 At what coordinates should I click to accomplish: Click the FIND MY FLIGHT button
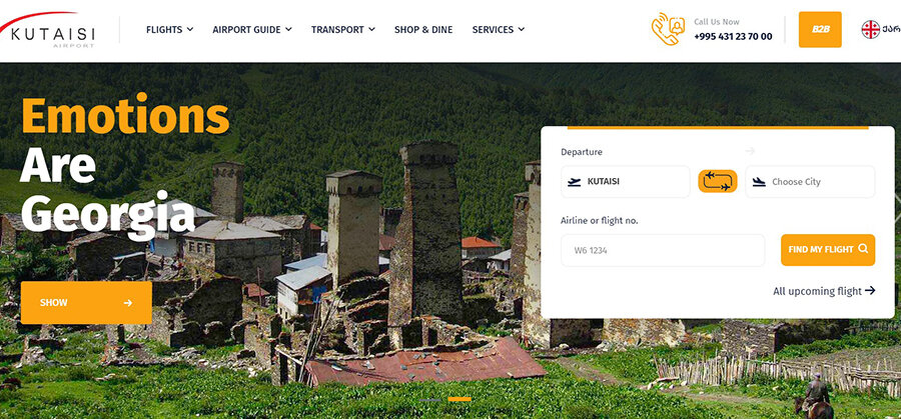point(828,249)
